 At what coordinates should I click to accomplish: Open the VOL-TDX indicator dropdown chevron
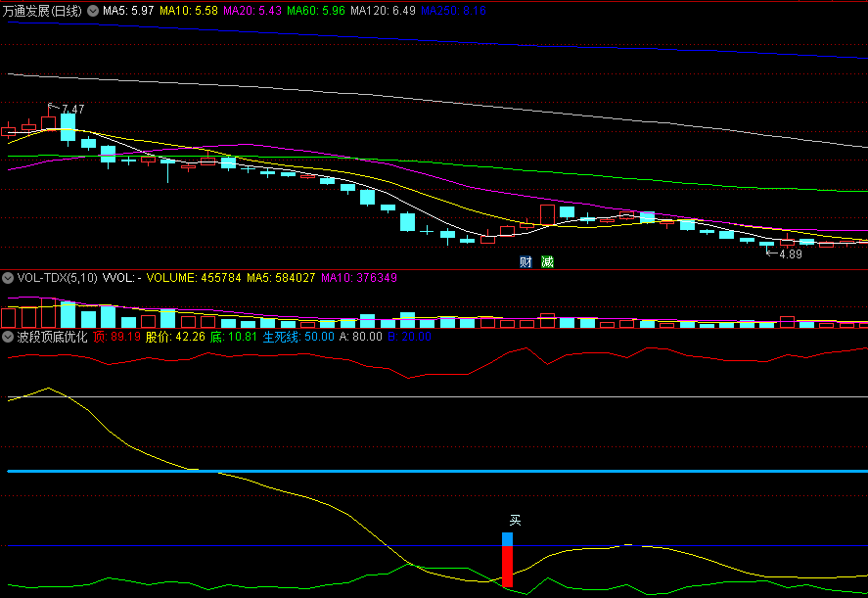click(x=8, y=277)
